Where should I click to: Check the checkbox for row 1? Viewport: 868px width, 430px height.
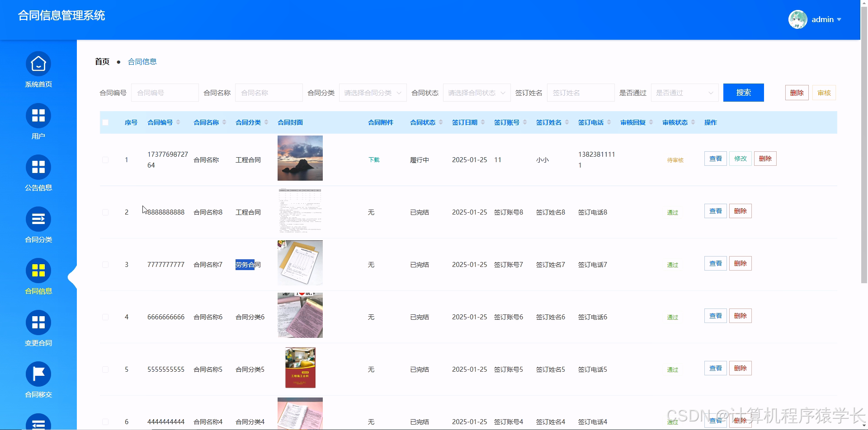[x=105, y=159]
